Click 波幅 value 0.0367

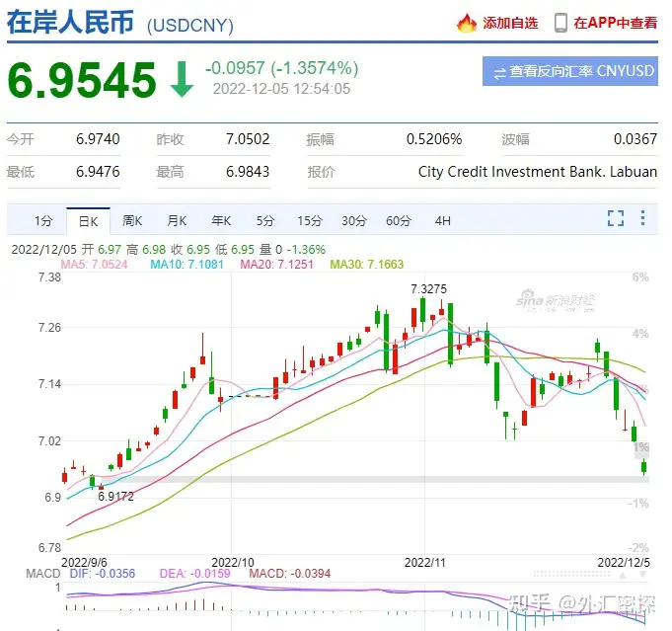635,139
